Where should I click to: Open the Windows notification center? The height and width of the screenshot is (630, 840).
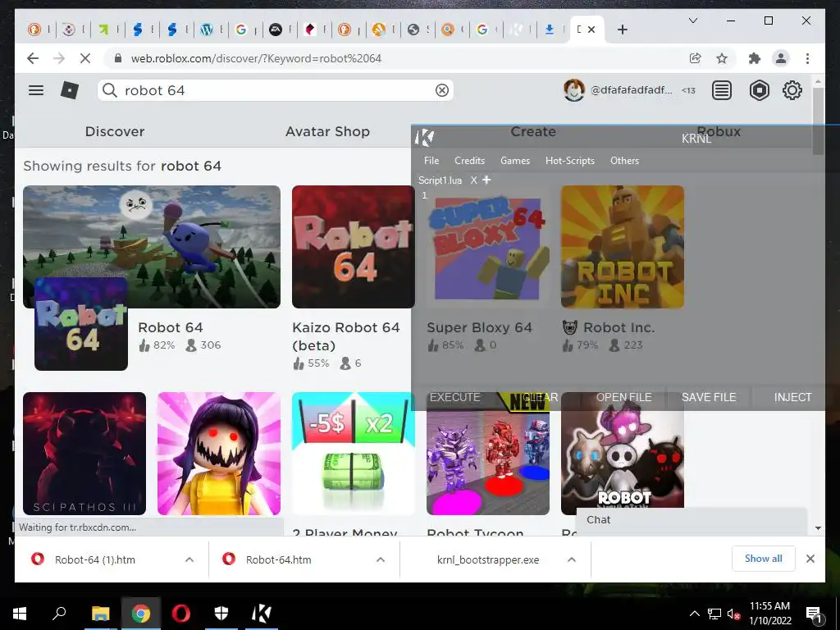tap(814, 614)
